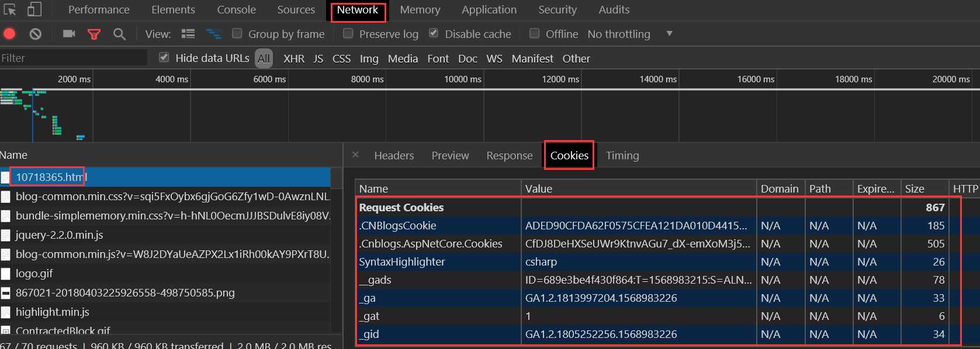Select jquery-2.2.0.min.js in request list
Image resolution: width=980 pixels, height=349 pixels.
(x=59, y=235)
